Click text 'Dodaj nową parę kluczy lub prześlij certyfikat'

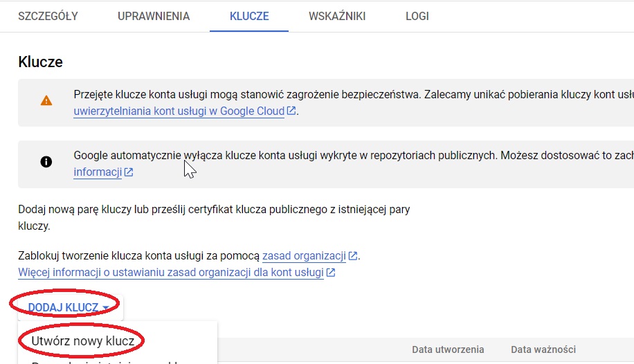click(125, 210)
